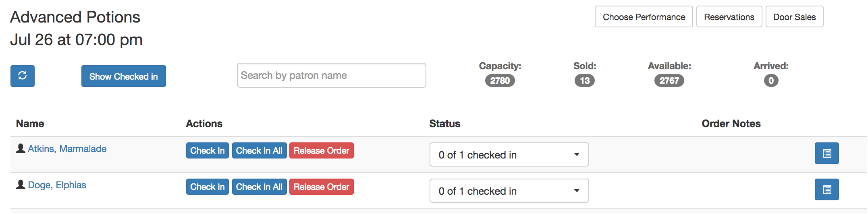Viewport: 868px width, 214px height.
Task: Release Order for Doge, Elphias
Action: tap(322, 187)
